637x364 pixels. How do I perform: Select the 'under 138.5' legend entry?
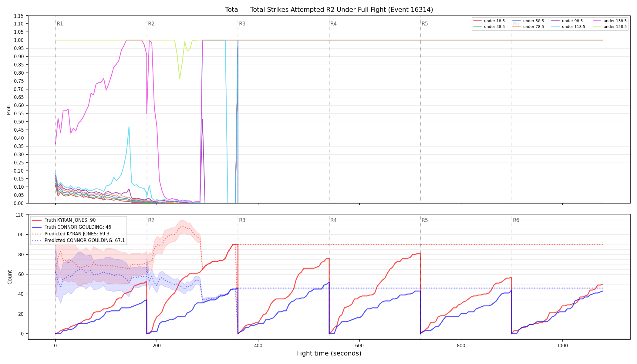coord(610,21)
